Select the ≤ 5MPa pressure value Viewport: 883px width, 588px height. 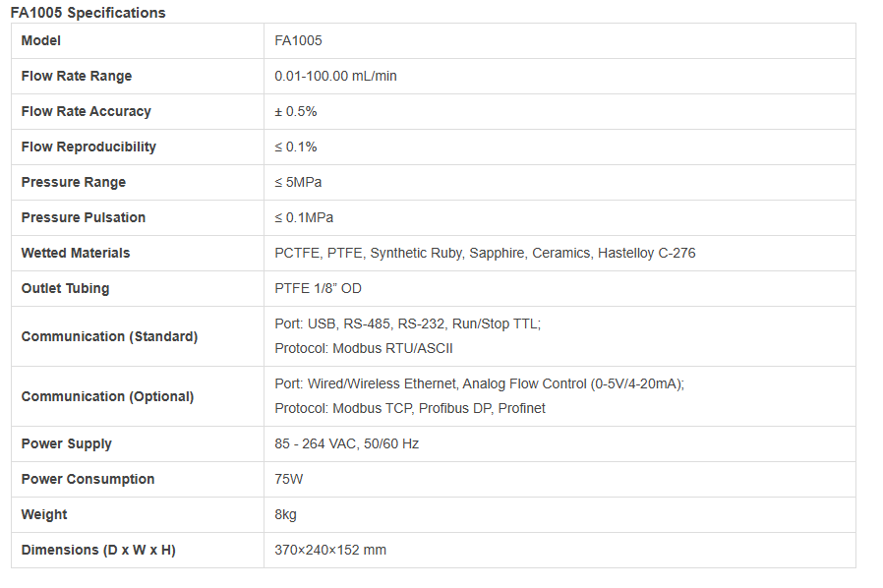[x=298, y=182]
